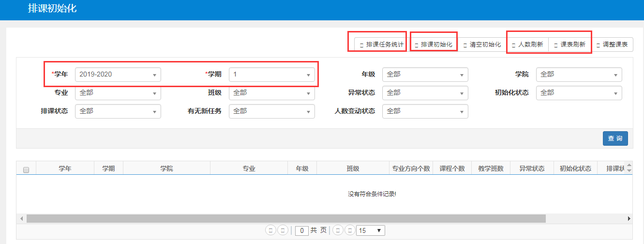Toggle the select-all checkbox in table header
This screenshot has height=244, width=644.
(x=26, y=169)
